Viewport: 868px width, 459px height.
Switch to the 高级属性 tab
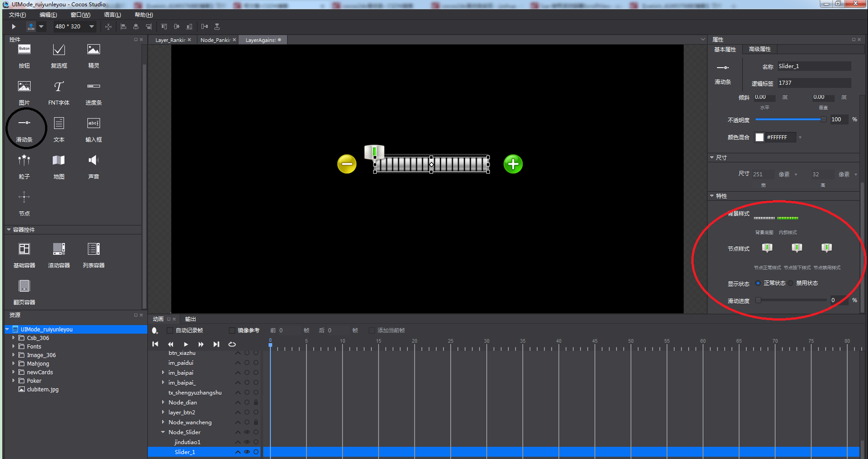pyautogui.click(x=759, y=49)
